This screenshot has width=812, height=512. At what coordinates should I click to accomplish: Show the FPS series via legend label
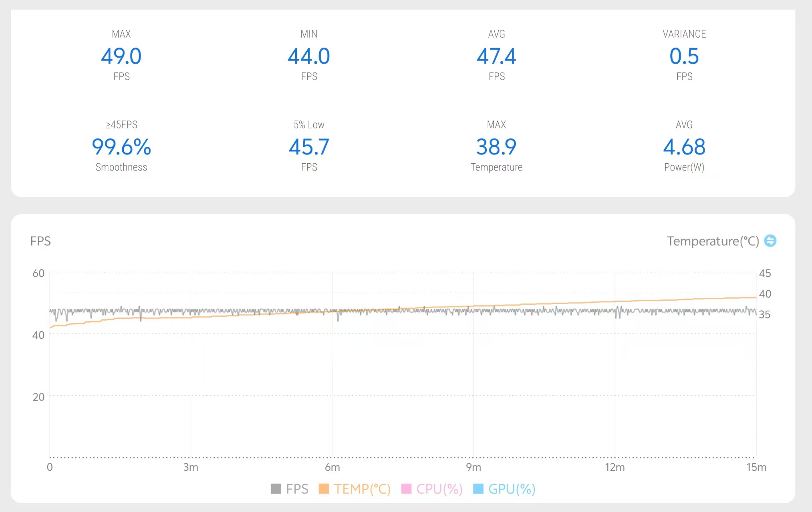coord(297,489)
